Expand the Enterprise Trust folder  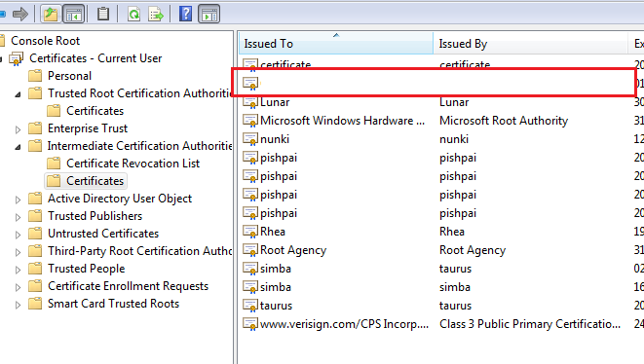pyautogui.click(x=18, y=129)
